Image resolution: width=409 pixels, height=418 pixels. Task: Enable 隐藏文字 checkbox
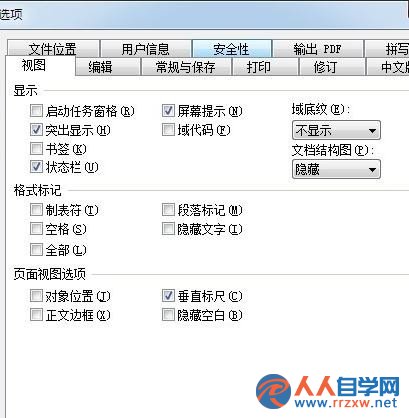[168, 229]
